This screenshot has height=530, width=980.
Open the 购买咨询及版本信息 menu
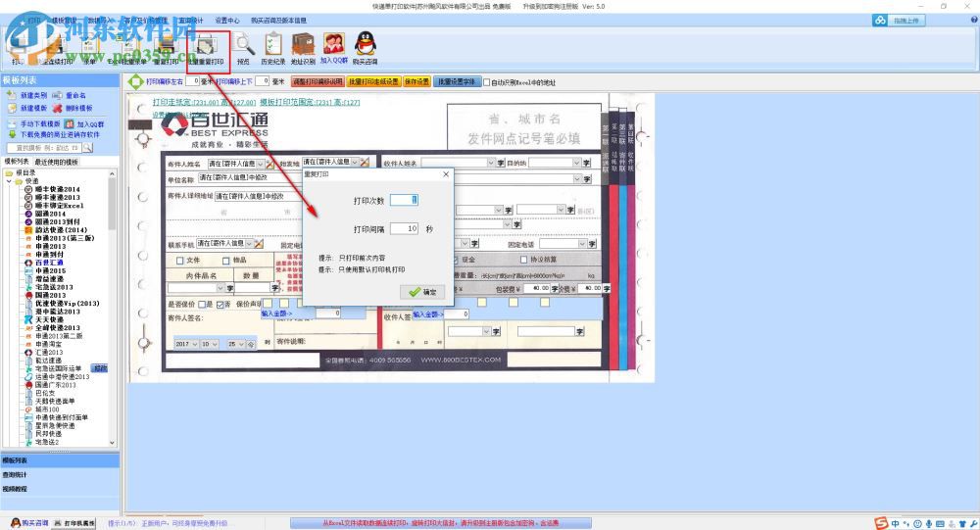(x=278, y=21)
